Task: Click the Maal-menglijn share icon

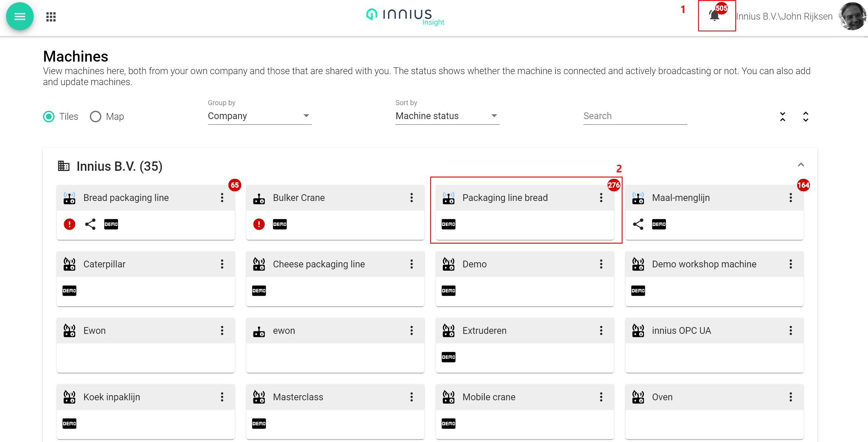Action: [x=638, y=224]
